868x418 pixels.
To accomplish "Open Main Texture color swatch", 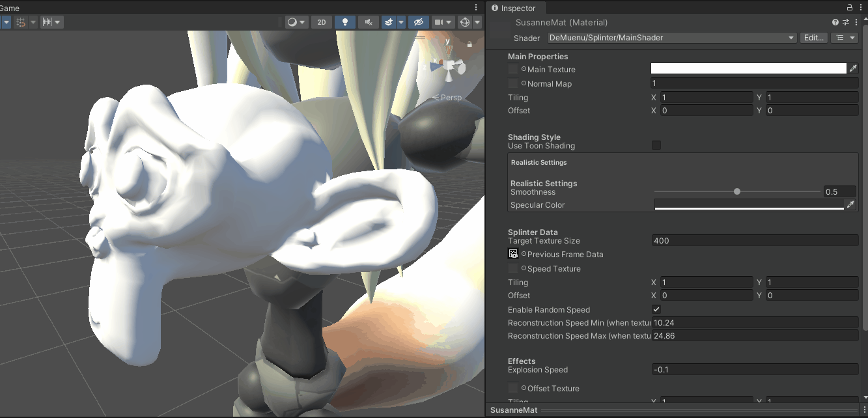I will click(748, 68).
